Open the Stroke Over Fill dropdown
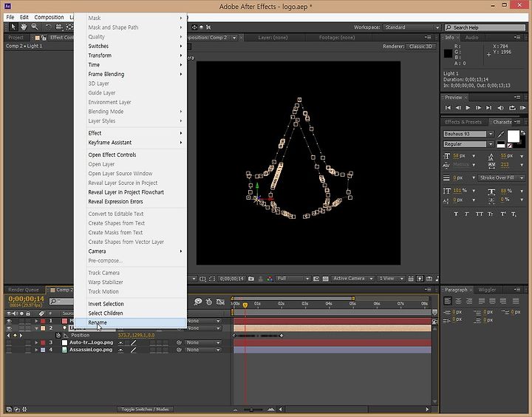The height and width of the screenshot is (417, 532). [x=501, y=177]
